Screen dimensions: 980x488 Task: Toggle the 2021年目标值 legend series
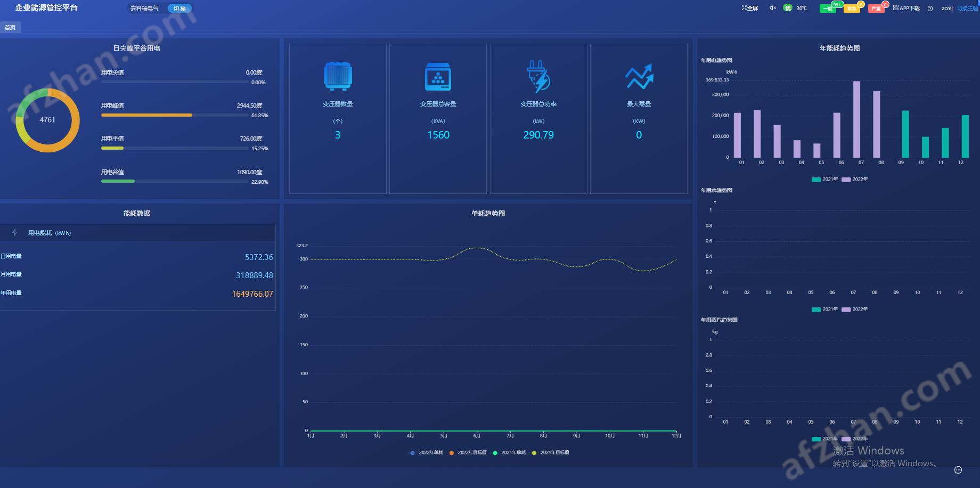tap(550, 453)
